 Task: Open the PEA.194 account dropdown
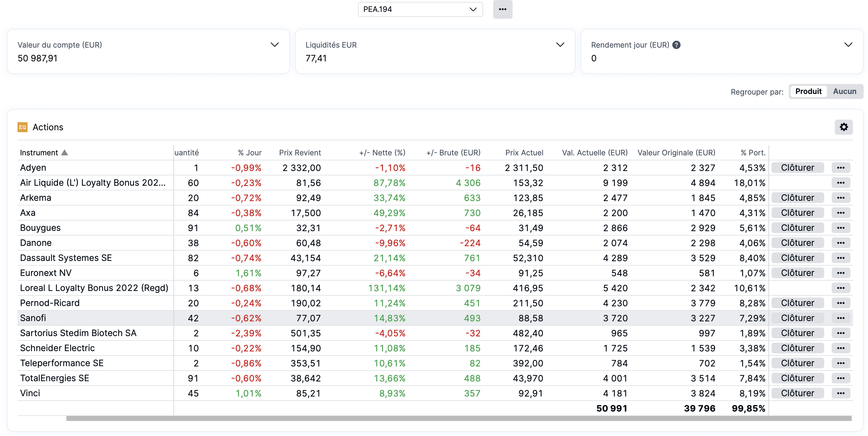(420, 9)
